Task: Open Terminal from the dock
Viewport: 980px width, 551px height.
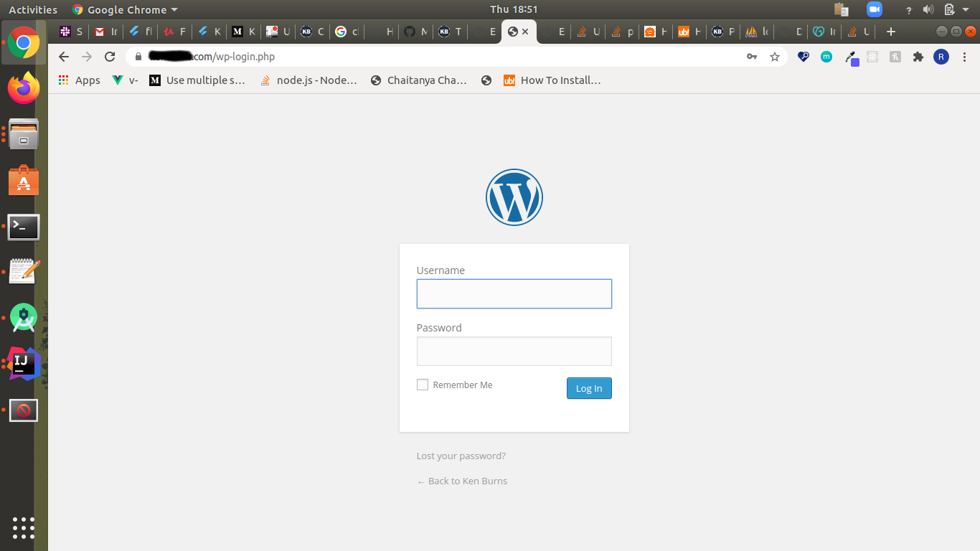Action: (x=24, y=227)
